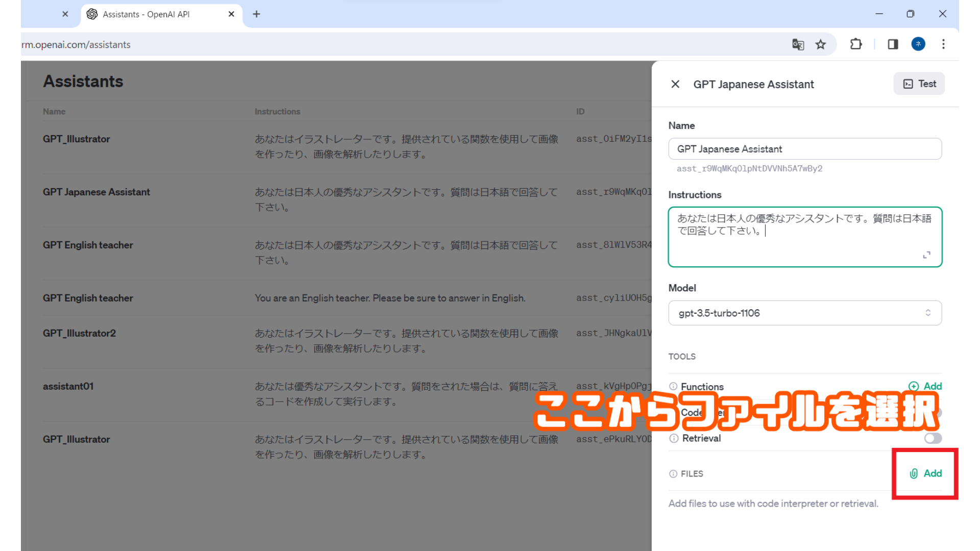Image resolution: width=980 pixels, height=551 pixels.
Task: Close the Assistants - OpenAI API tab
Action: click(x=231, y=14)
